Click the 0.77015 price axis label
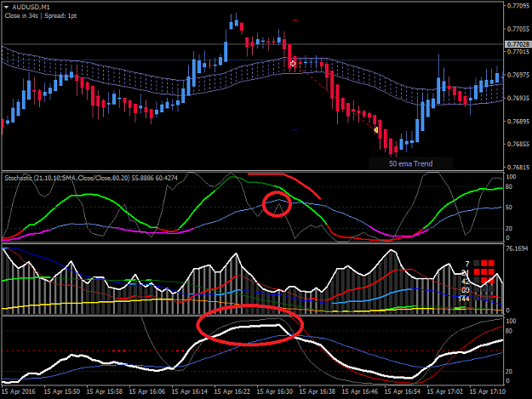 [518, 52]
